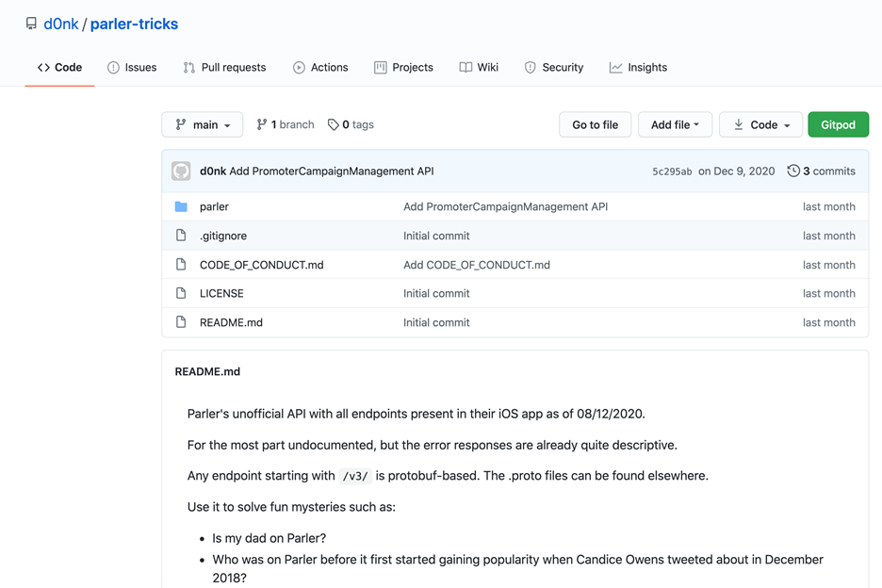882x588 pixels.
Task: Open the Insights tab
Action: (x=639, y=68)
